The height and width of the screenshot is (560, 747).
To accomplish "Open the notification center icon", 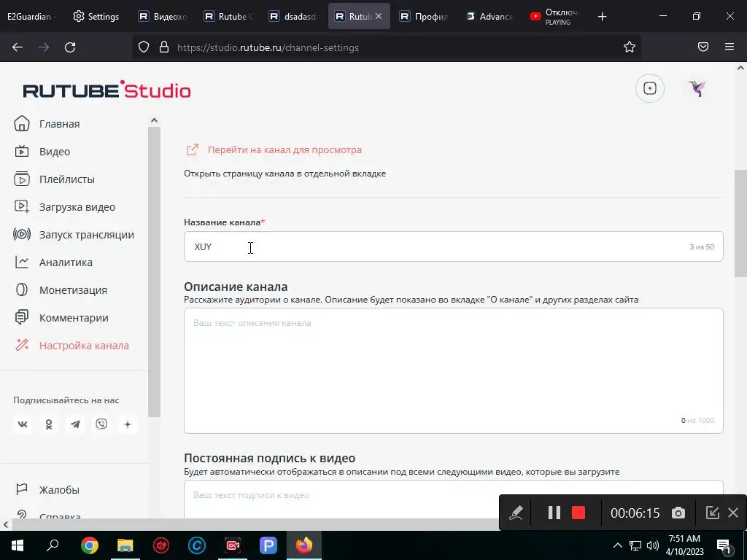I will click(724, 545).
